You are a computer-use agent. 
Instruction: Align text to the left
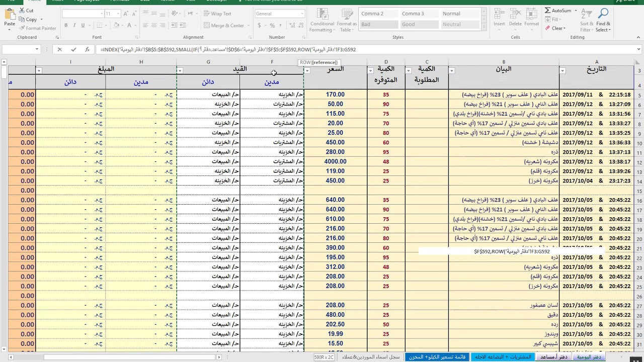click(x=146, y=26)
